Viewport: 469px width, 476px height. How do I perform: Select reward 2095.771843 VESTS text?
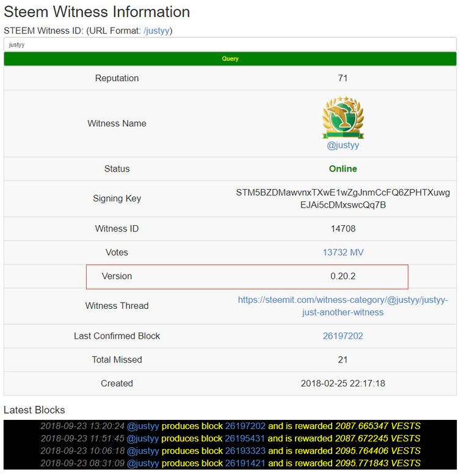tap(378, 463)
